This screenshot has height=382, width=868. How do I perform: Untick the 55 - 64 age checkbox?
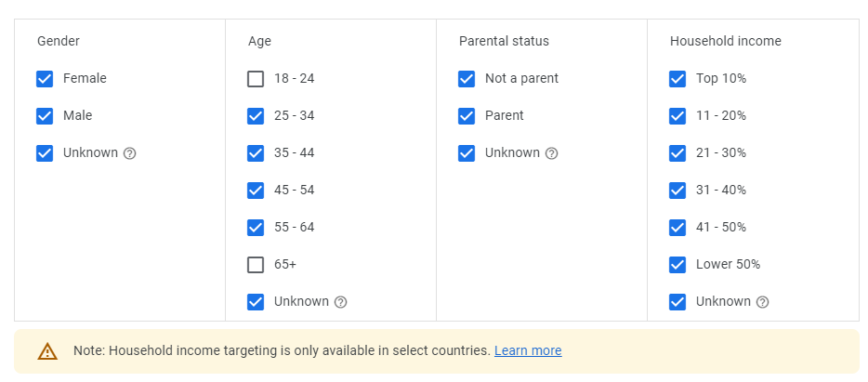point(256,228)
